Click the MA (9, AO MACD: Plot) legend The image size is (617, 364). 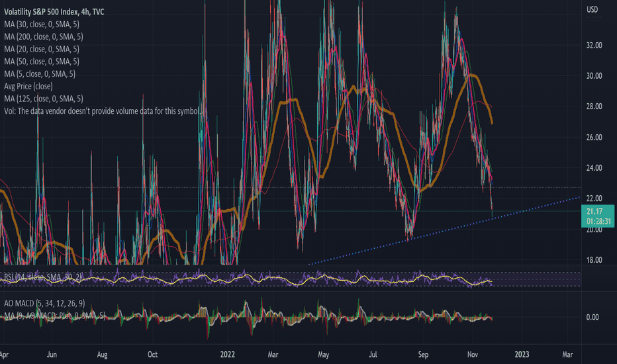(x=54, y=316)
